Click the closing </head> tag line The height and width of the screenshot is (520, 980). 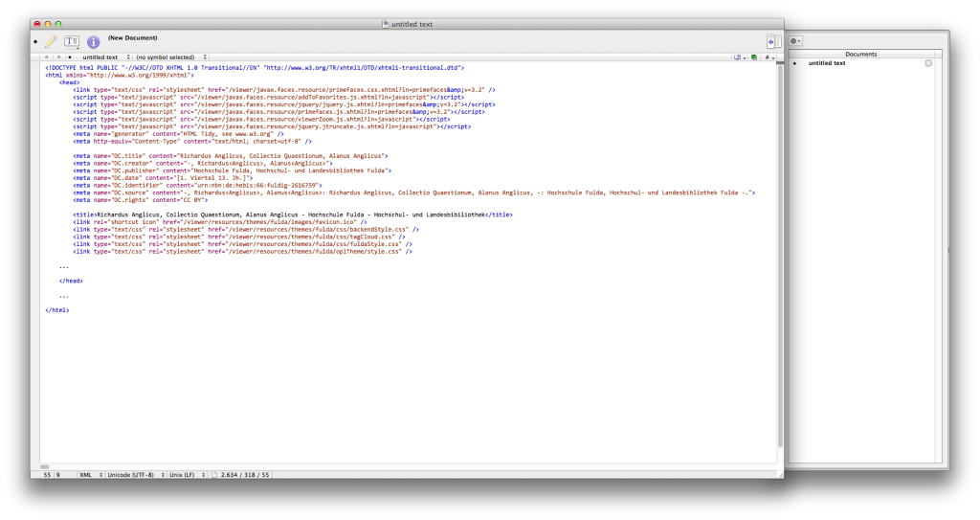71,281
